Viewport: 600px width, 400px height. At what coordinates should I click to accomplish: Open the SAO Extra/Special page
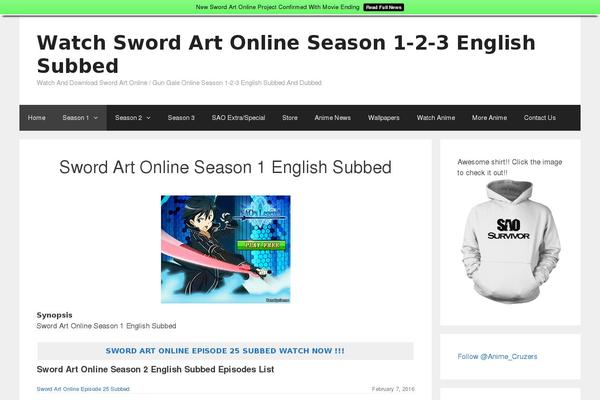point(238,118)
